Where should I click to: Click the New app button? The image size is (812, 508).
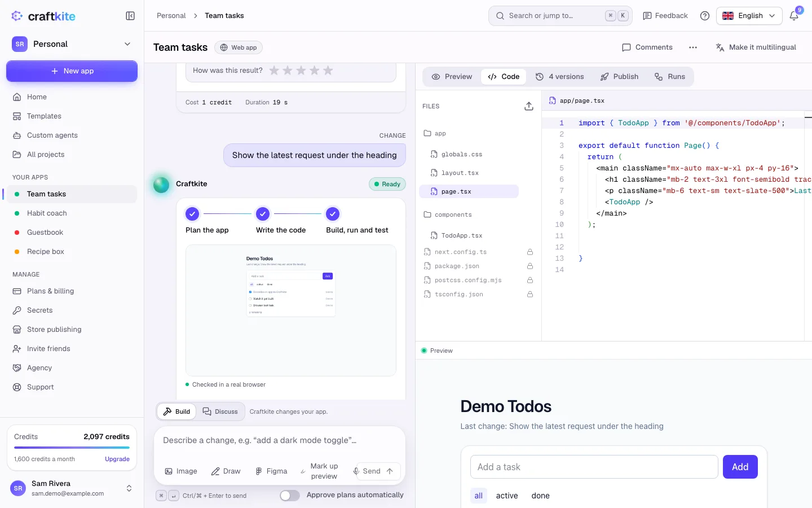click(72, 71)
